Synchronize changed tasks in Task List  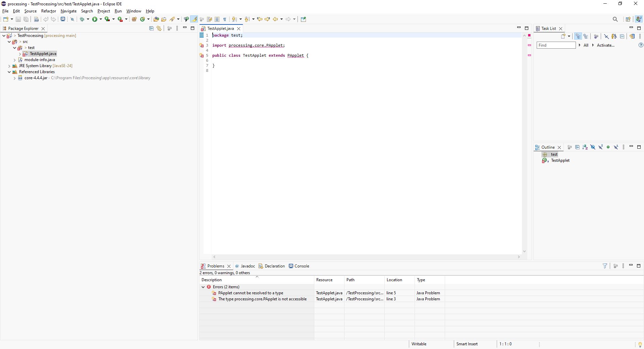[632, 36]
